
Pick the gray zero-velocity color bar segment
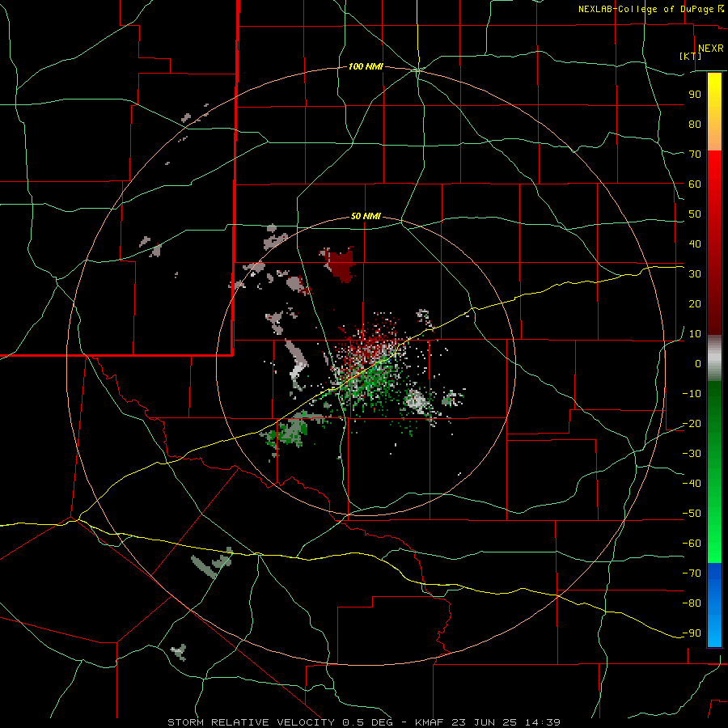pos(714,358)
